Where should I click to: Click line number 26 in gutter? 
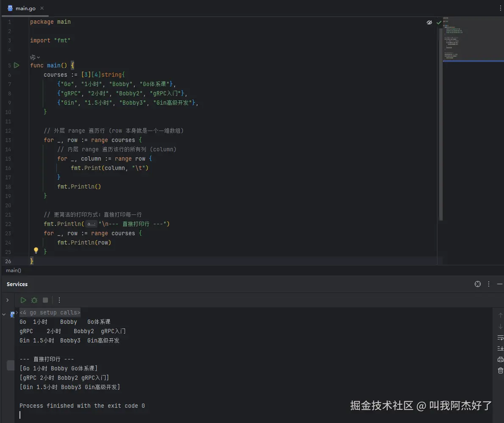[8, 262]
